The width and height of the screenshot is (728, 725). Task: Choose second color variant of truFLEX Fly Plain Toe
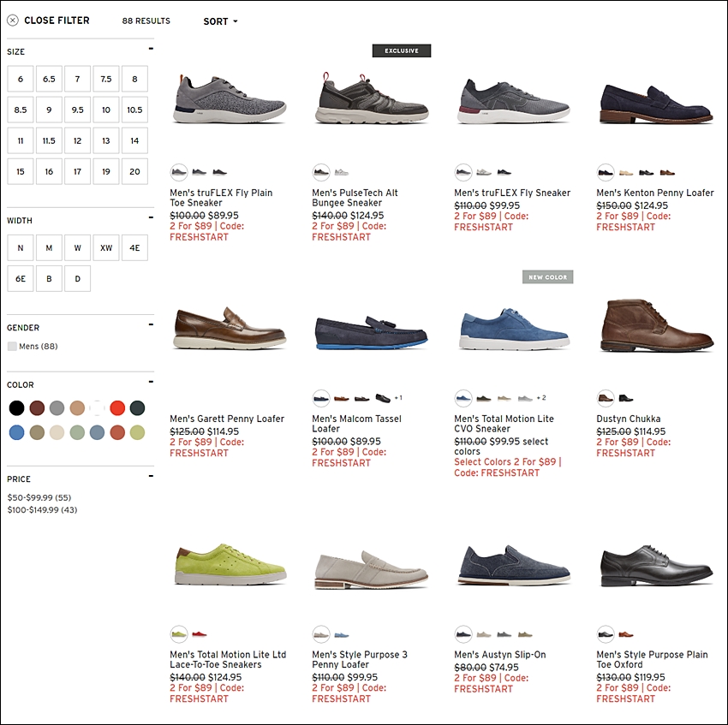200,173
